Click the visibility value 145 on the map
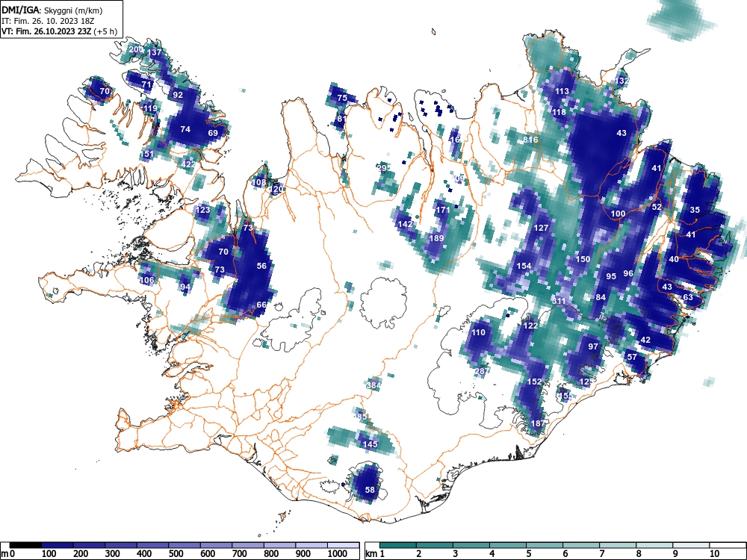The width and height of the screenshot is (747, 560). pos(371,444)
